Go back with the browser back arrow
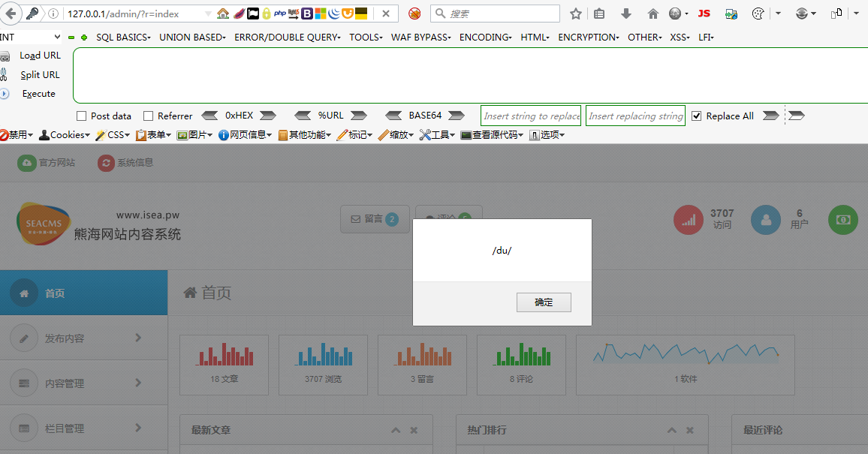This screenshot has width=868, height=454. [11, 14]
